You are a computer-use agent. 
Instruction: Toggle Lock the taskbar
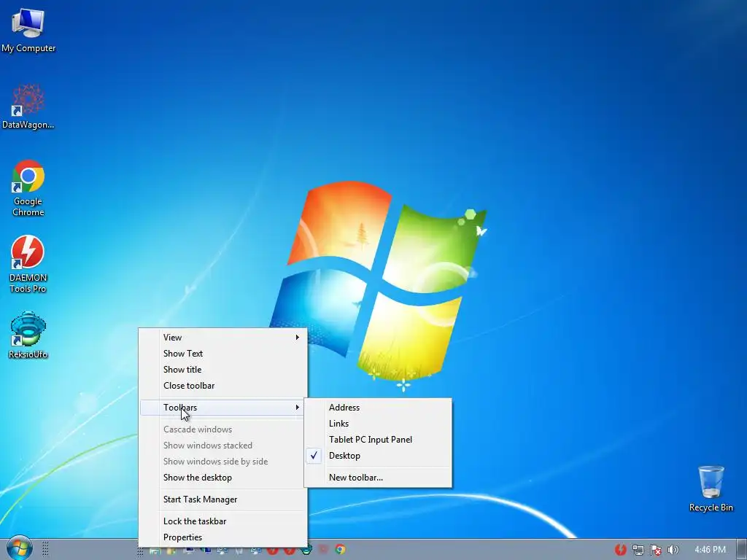click(x=223, y=521)
